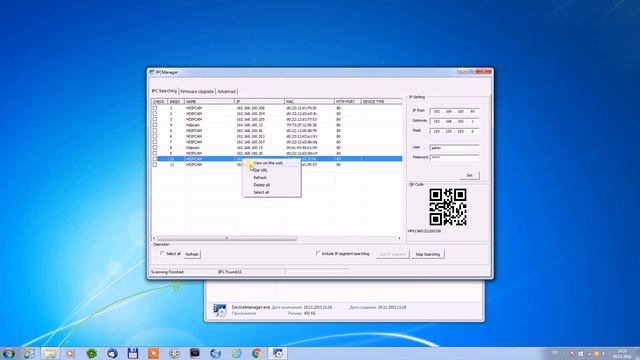Focus the 'IP from' address field
The height and width of the screenshot is (360, 640).
[454, 111]
